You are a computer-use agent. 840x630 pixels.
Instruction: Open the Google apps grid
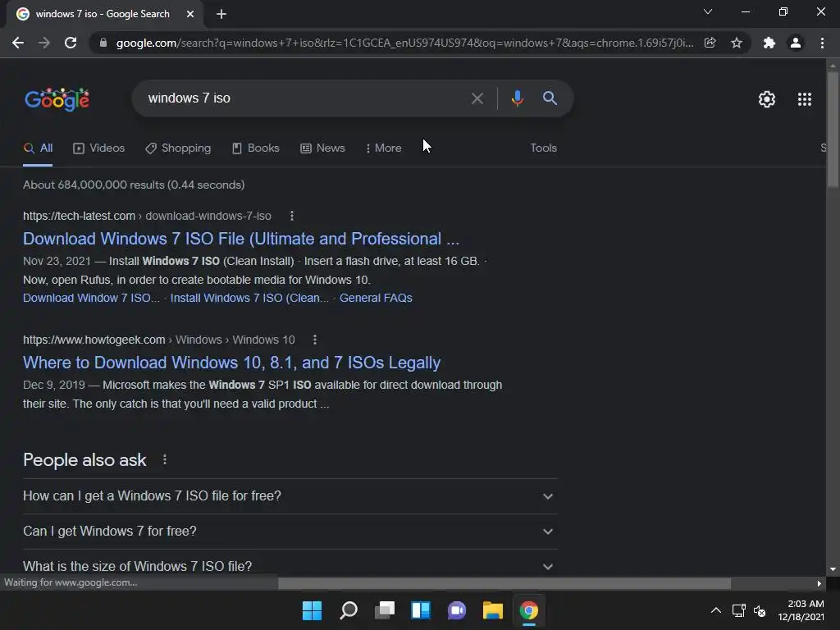pyautogui.click(x=804, y=99)
